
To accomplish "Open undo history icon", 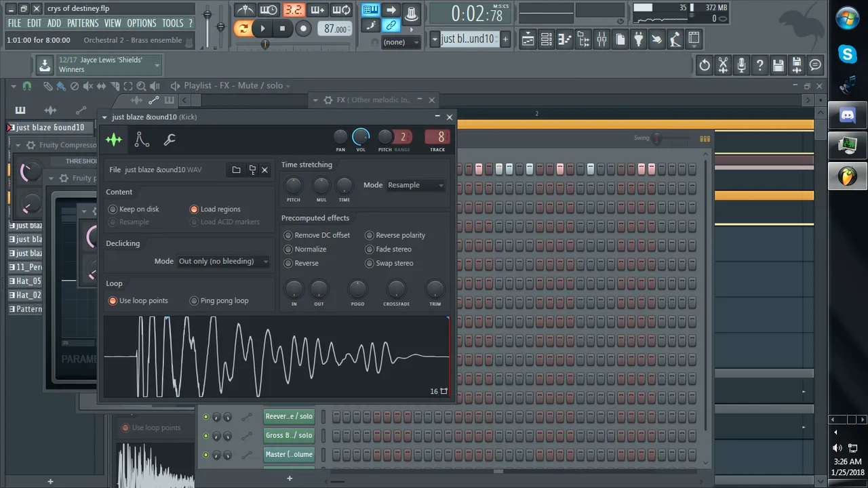I will tap(705, 65).
